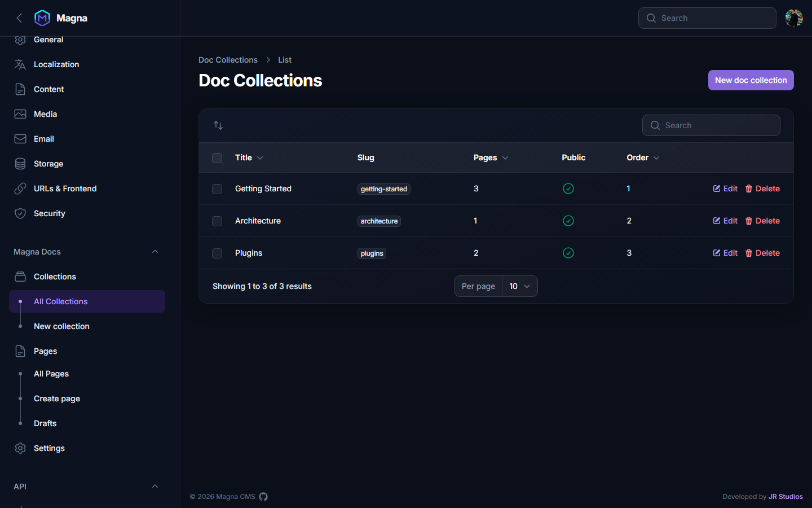The height and width of the screenshot is (508, 812).
Task: Open General in the sidebar
Action: [87, 40]
